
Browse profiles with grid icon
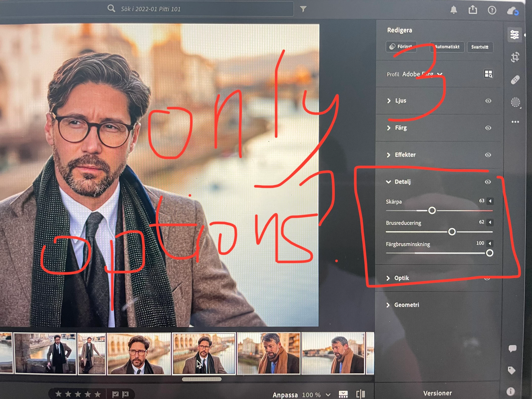(x=488, y=74)
